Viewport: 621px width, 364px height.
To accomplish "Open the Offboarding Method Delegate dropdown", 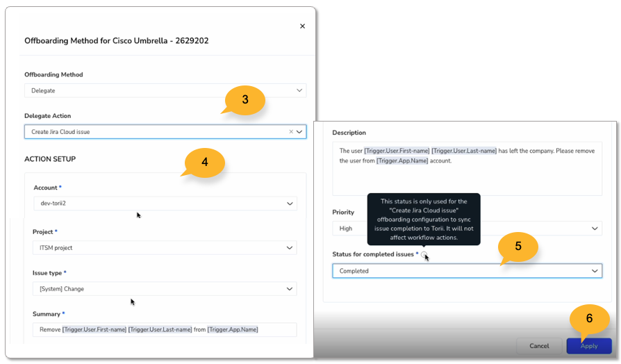I will point(165,91).
